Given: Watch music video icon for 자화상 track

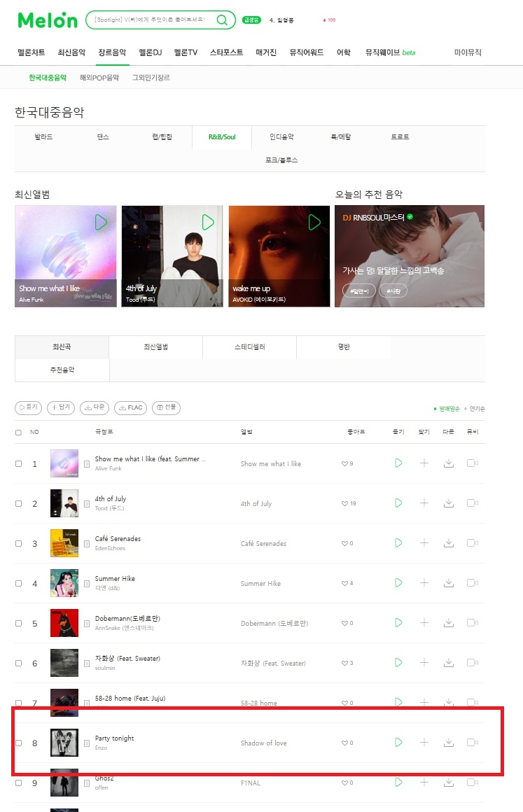Looking at the screenshot, I should click(x=472, y=662).
